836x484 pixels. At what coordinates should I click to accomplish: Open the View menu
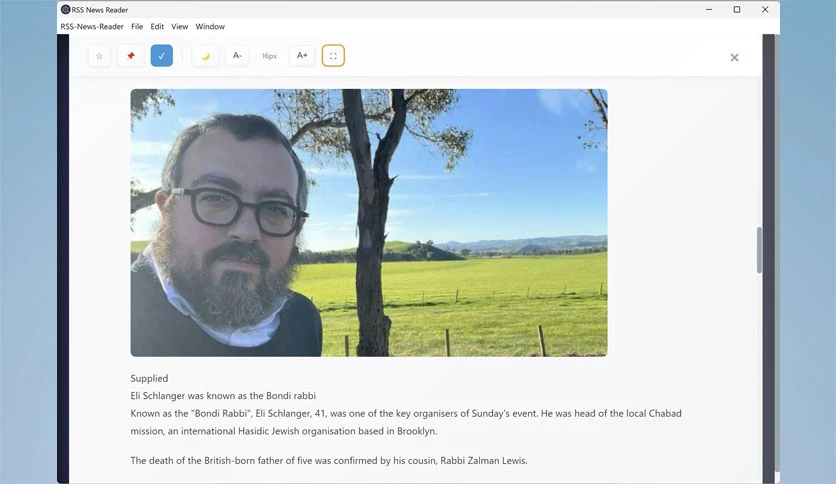pyautogui.click(x=179, y=27)
